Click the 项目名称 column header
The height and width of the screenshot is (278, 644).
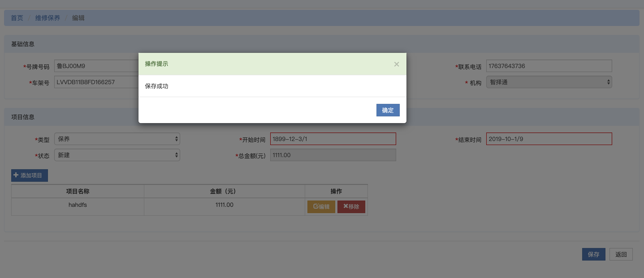[x=78, y=191]
